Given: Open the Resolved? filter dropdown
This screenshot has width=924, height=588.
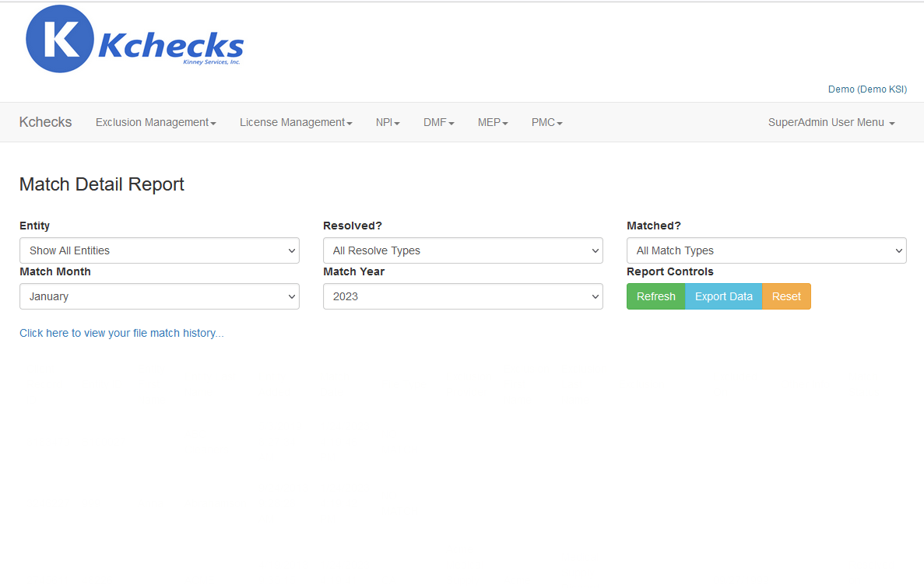Looking at the screenshot, I should (x=462, y=250).
